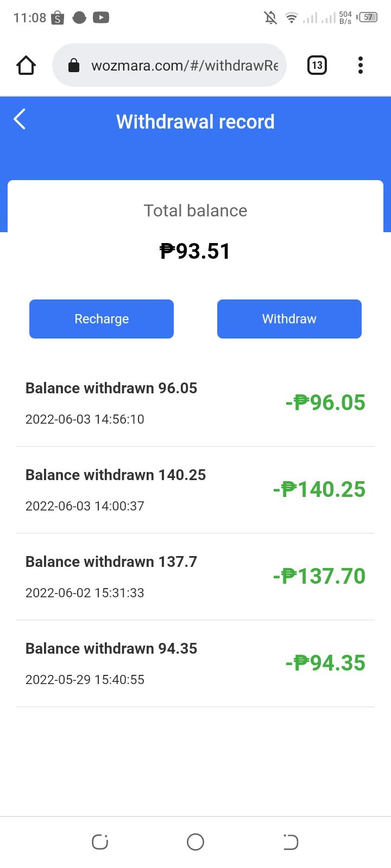Open the browser home page icon
Screen dimensions: 391x868
(26, 66)
